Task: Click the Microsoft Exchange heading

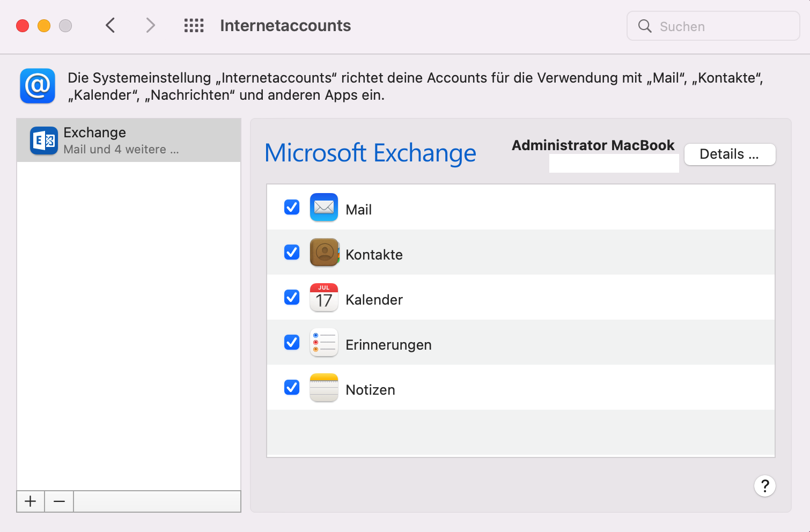Action: (x=371, y=153)
